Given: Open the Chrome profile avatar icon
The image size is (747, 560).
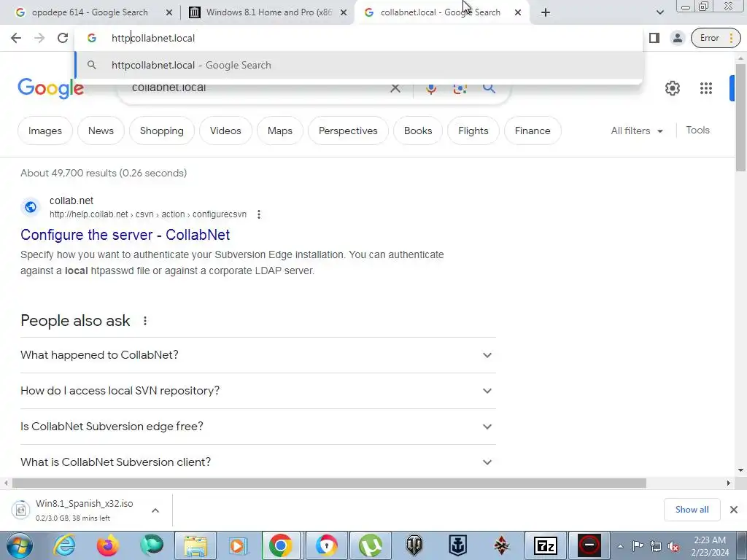Looking at the screenshot, I should [x=677, y=38].
